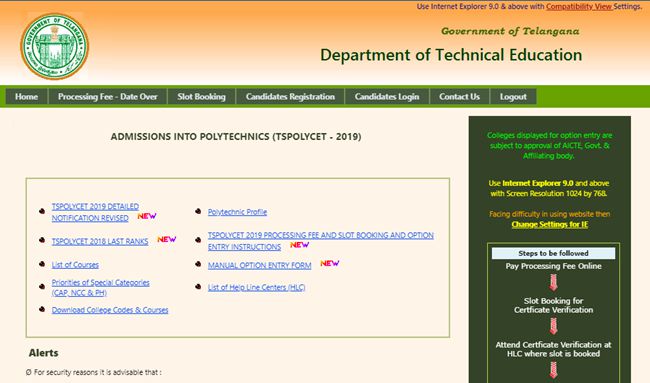The width and height of the screenshot is (650, 383).
Task: Click the Pay Processing Fee Online step text
Action: [553, 266]
